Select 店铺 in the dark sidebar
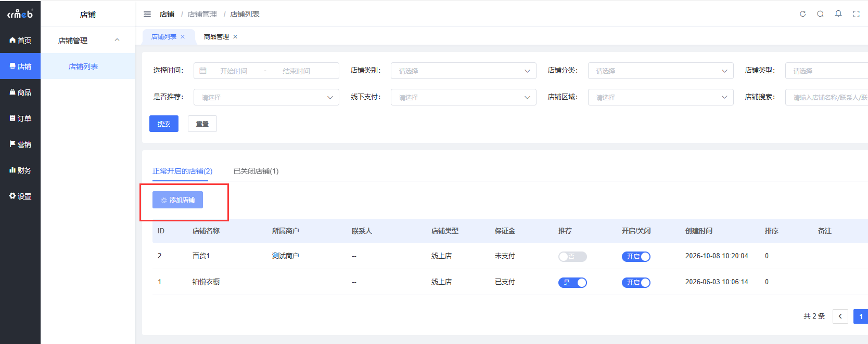The width and height of the screenshot is (868, 344). tap(20, 66)
